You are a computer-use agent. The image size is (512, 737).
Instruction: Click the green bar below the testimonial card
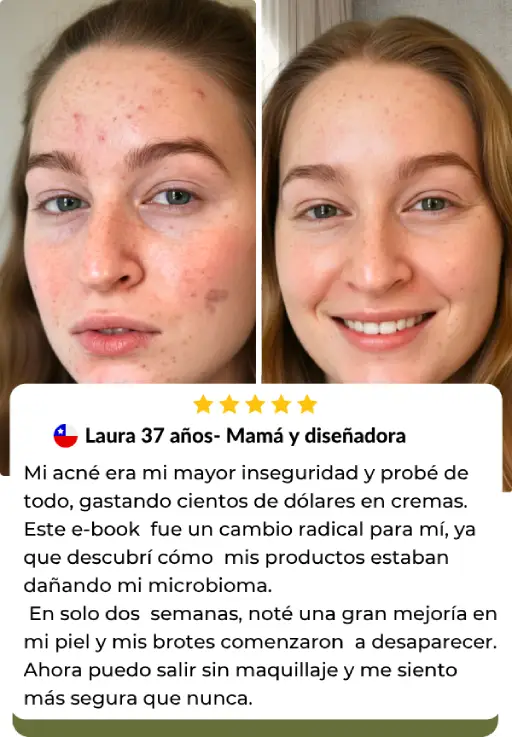pyautogui.click(x=255, y=726)
